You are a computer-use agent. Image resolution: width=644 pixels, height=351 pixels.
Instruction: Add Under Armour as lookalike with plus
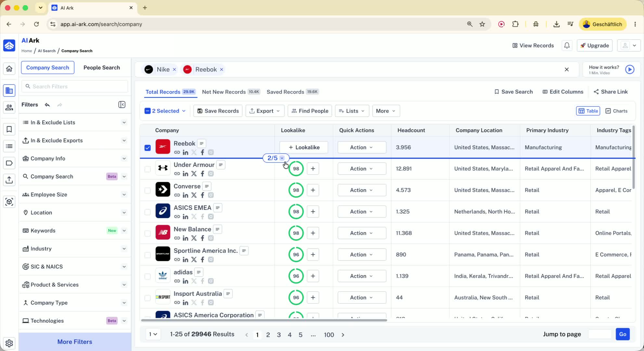(x=313, y=169)
